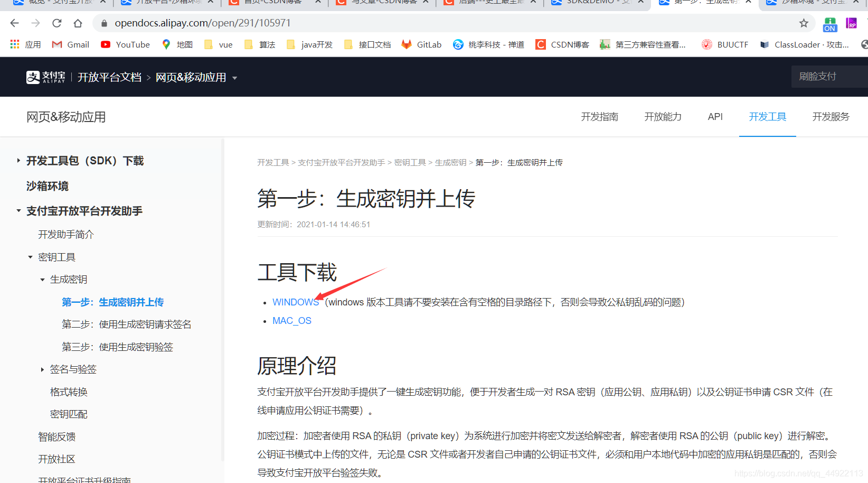The width and height of the screenshot is (868, 483).
Task: Open the java开发 bookmark folder
Action: (x=309, y=44)
